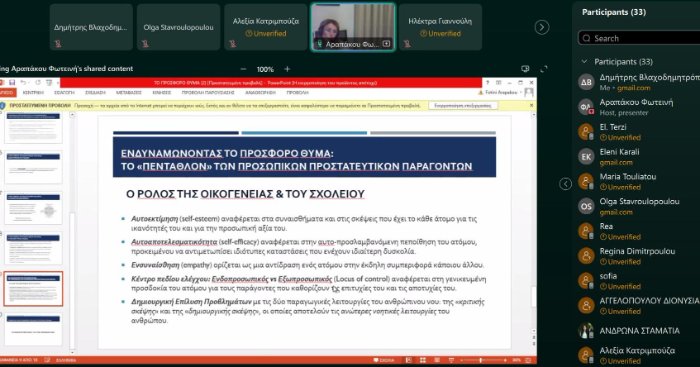Toggle fullscreen for shared content
Screen dimensions: 700x367
point(544,69)
